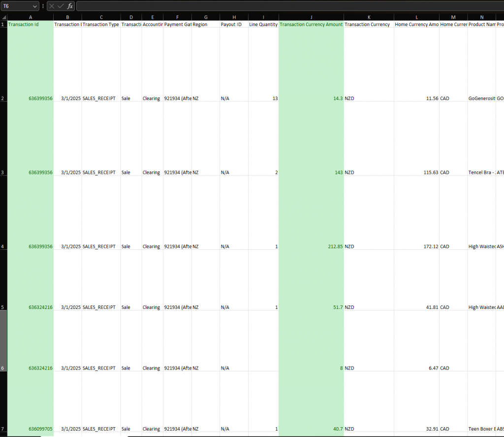Select cell containing 212.85
Screen dimensions: 504x437
[x=311, y=246]
